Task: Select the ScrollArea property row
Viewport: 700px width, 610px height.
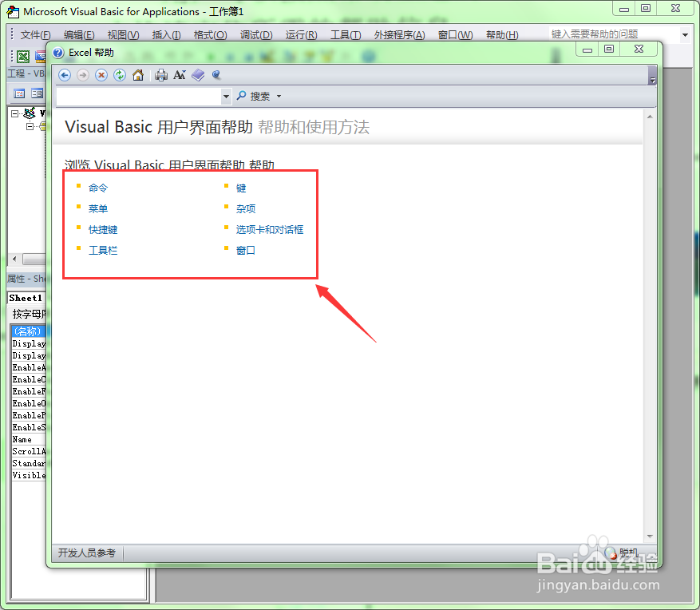Action: coord(29,451)
